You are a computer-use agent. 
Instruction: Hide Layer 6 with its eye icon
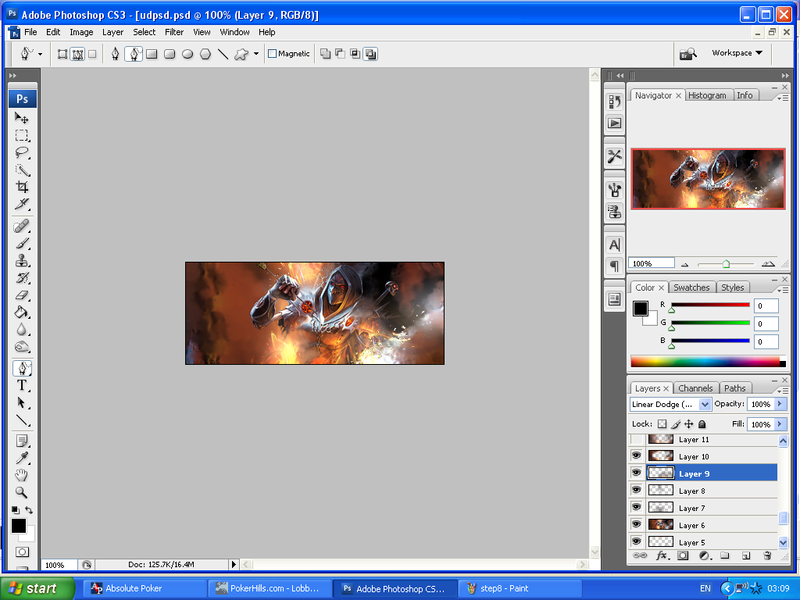636,524
